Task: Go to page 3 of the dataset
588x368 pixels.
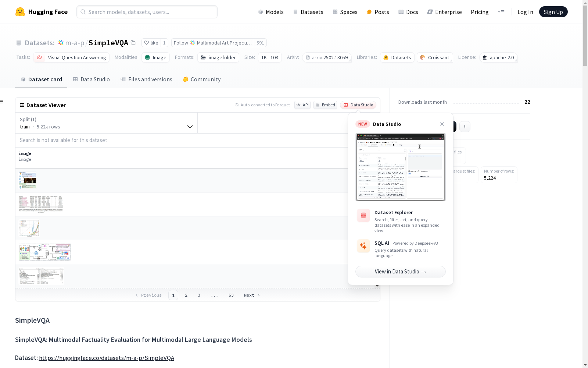Action: coord(199,295)
